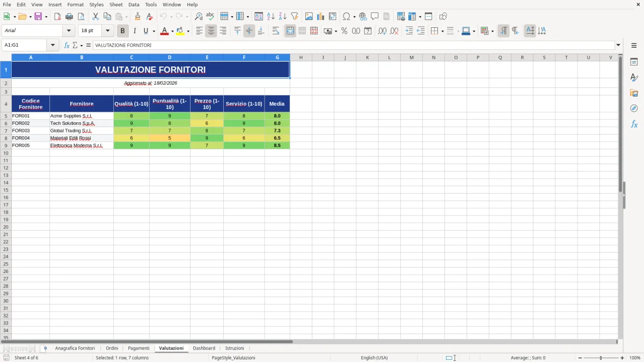Toggle bold formatting
The width and height of the screenshot is (644, 362).
[x=122, y=31]
